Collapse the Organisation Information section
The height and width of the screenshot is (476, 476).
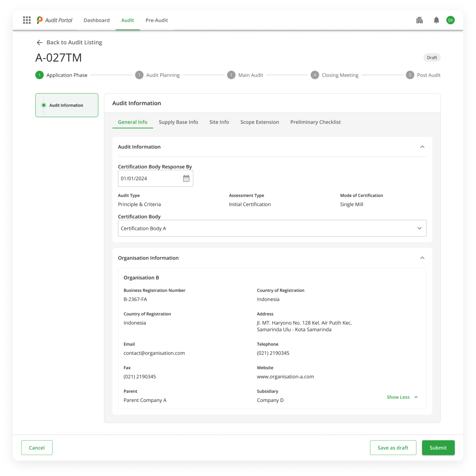click(422, 258)
